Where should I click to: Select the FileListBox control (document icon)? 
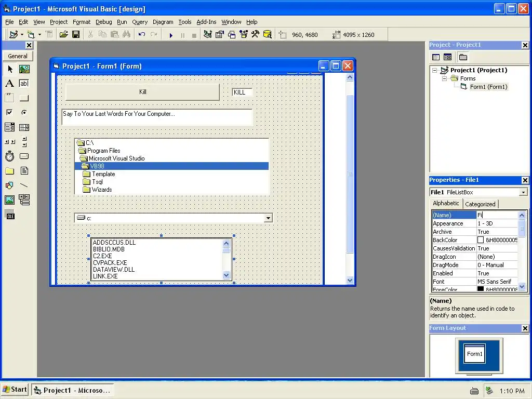[x=24, y=170]
